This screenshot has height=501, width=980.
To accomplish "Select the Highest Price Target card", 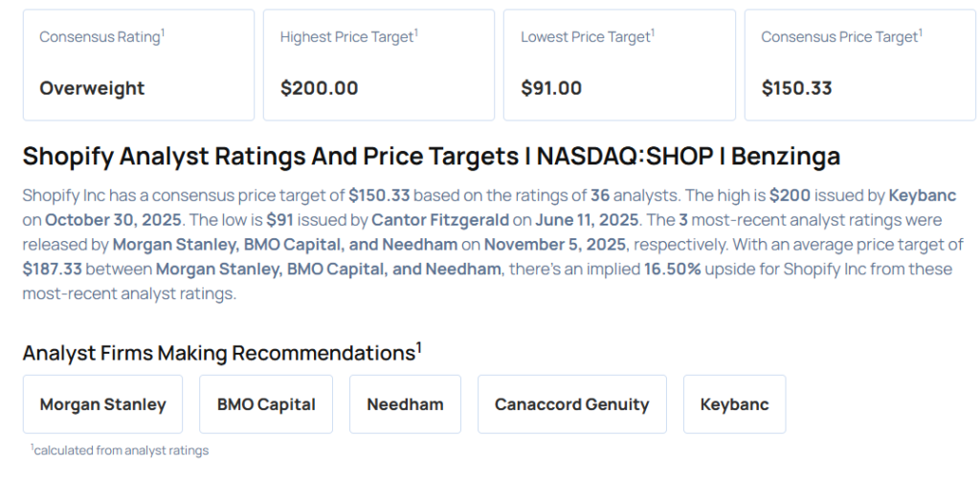I will 379,65.
